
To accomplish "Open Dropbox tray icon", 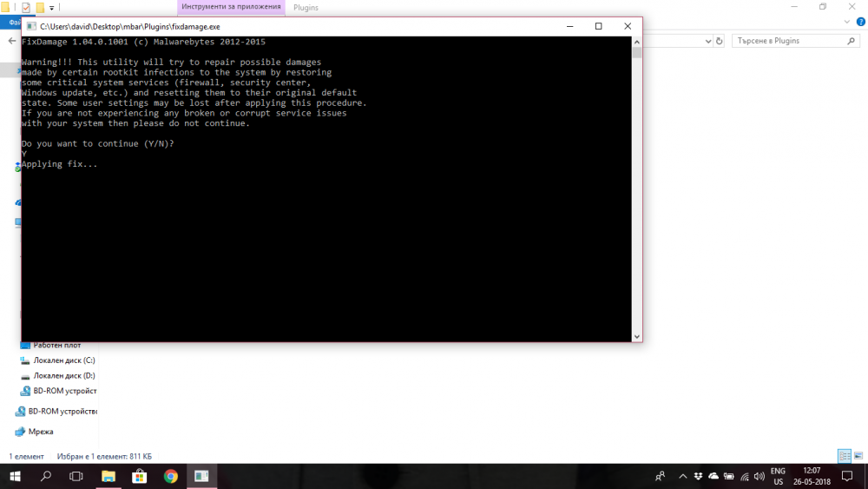I will click(698, 476).
